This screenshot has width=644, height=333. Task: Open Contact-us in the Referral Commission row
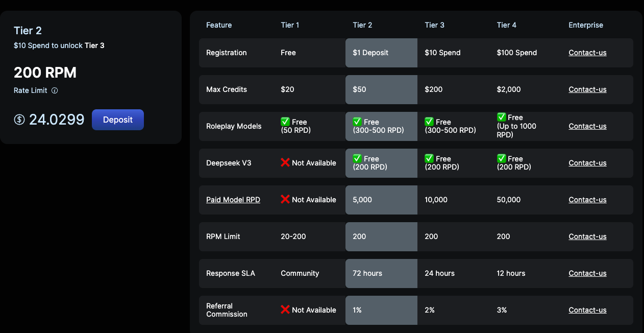pyautogui.click(x=587, y=310)
